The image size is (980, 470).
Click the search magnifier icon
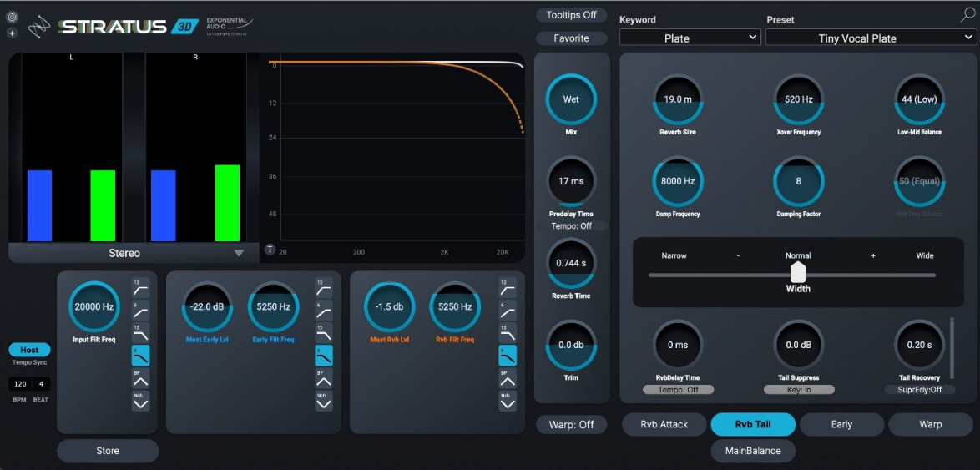coord(967,14)
